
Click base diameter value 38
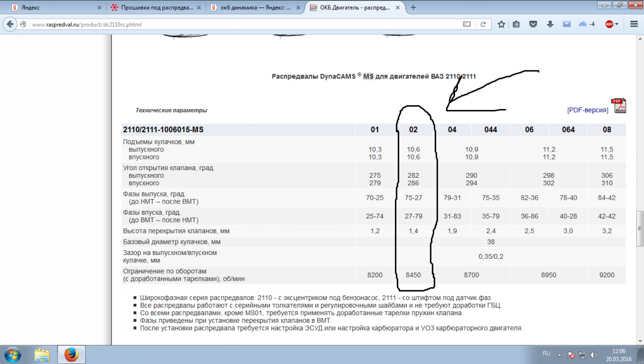(491, 242)
